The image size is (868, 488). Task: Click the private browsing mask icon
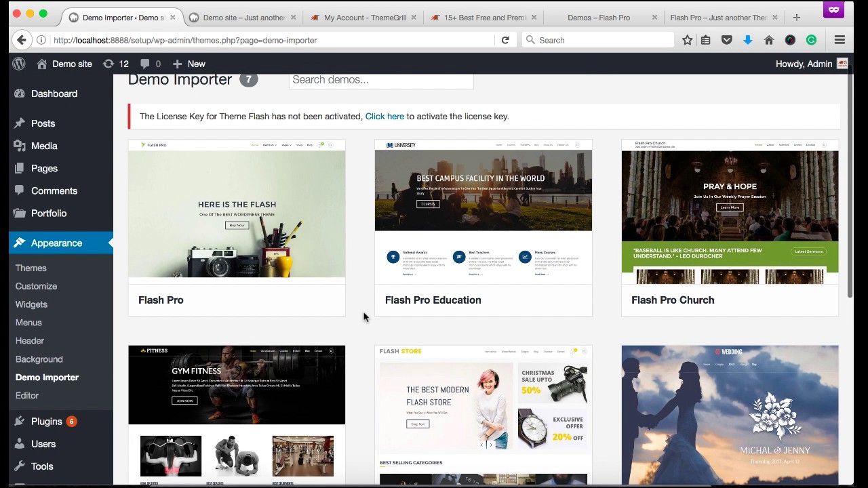[x=833, y=9]
